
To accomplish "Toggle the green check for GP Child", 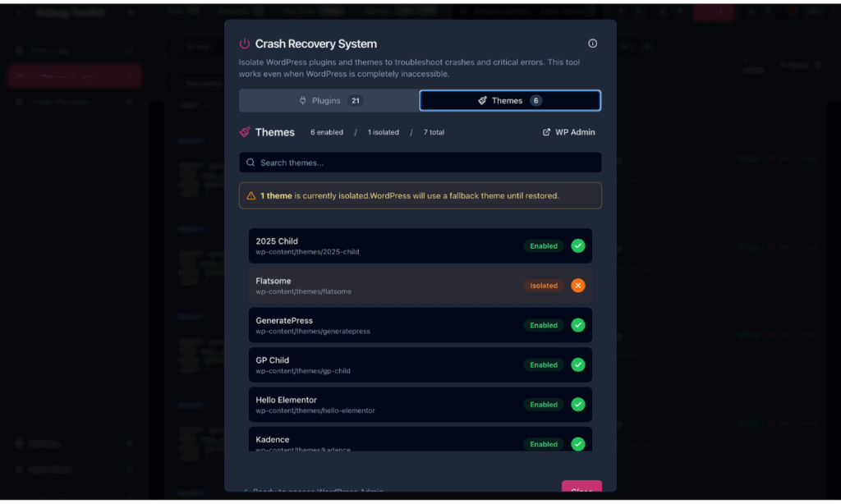I will pos(577,364).
